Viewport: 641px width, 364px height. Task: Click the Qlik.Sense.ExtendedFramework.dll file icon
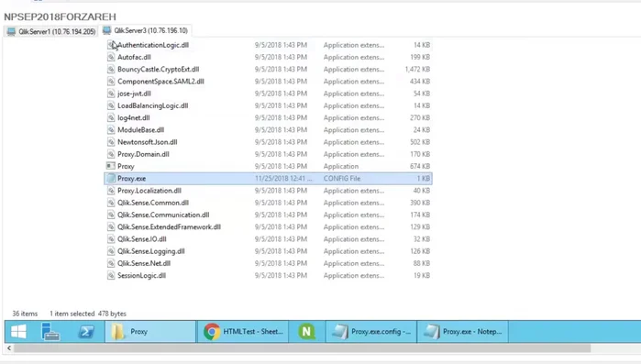(x=111, y=227)
